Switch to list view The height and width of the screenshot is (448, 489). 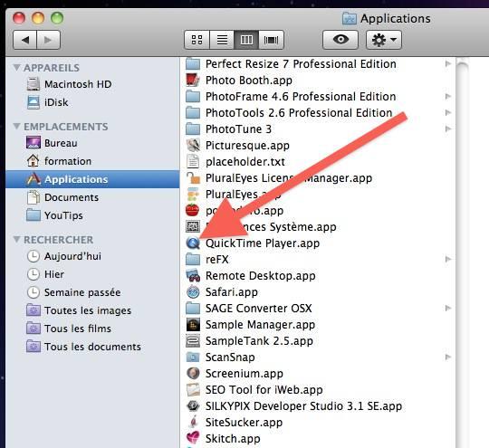point(222,40)
